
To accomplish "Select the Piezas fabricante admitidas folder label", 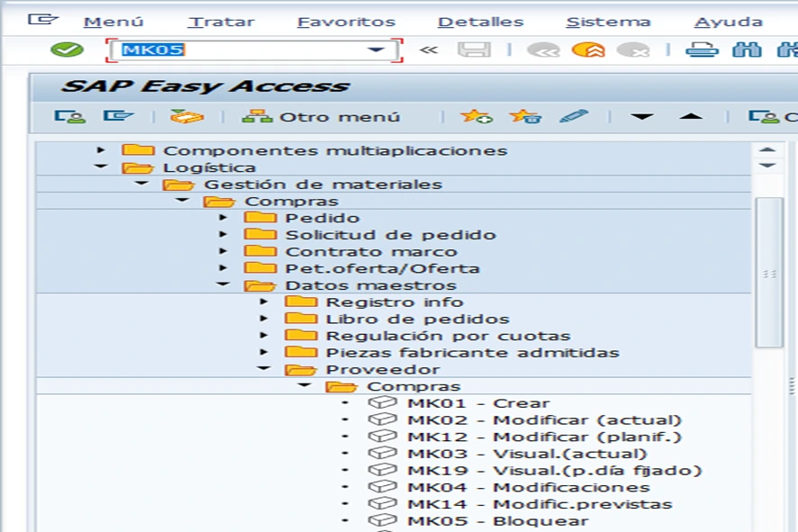I will [x=473, y=353].
